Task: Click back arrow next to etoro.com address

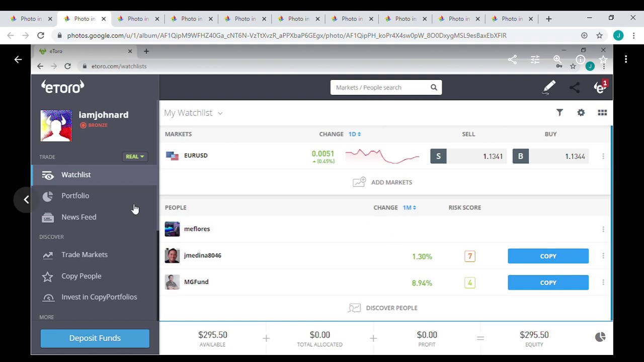Action: coord(40,66)
